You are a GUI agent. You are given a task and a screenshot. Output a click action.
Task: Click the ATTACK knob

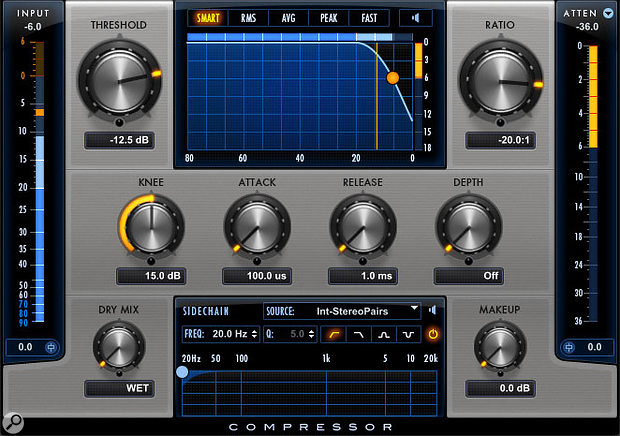pyautogui.click(x=257, y=227)
